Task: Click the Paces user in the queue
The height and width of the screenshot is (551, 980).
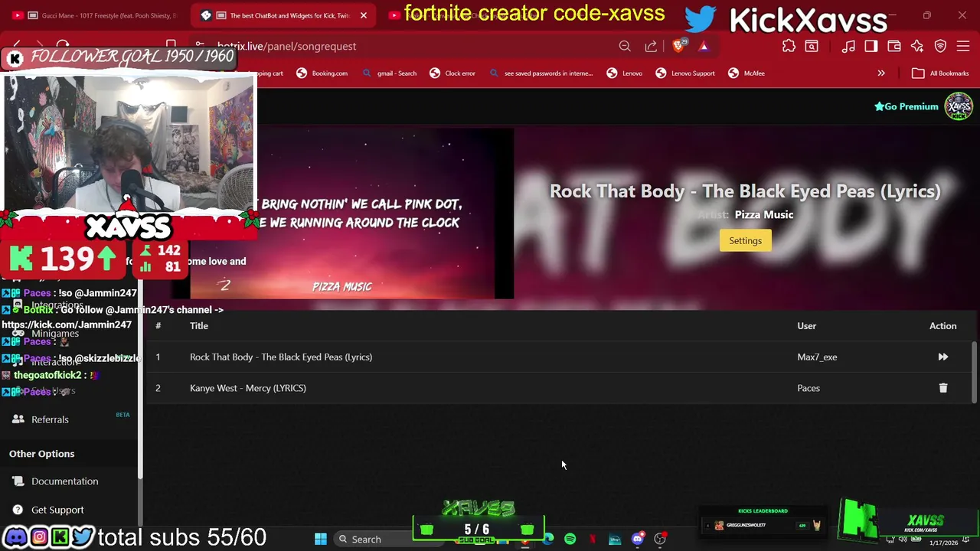Action: [x=808, y=388]
